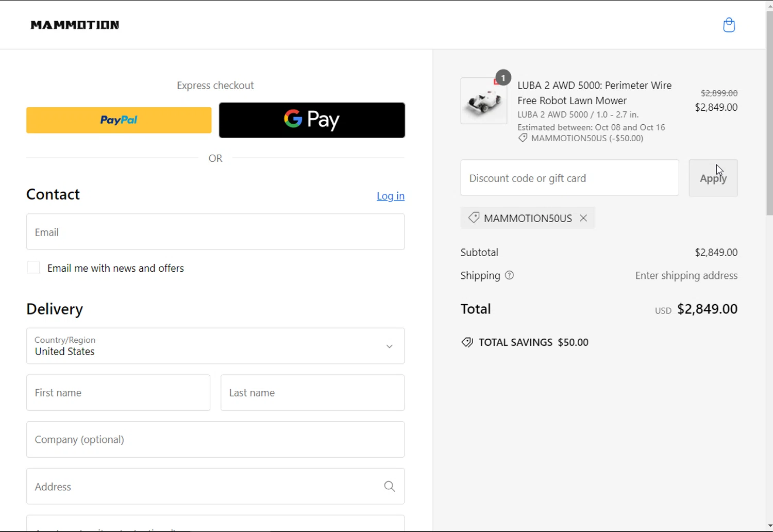The height and width of the screenshot is (532, 773).
Task: Click the Estimated between Oct 08 and Oct 16 text
Action: pyautogui.click(x=591, y=127)
